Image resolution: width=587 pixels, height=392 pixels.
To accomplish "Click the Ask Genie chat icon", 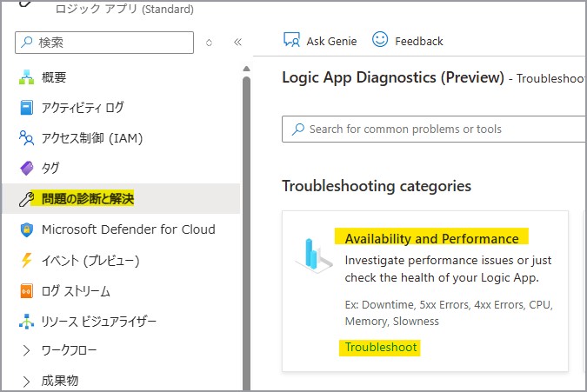I will 291,40.
